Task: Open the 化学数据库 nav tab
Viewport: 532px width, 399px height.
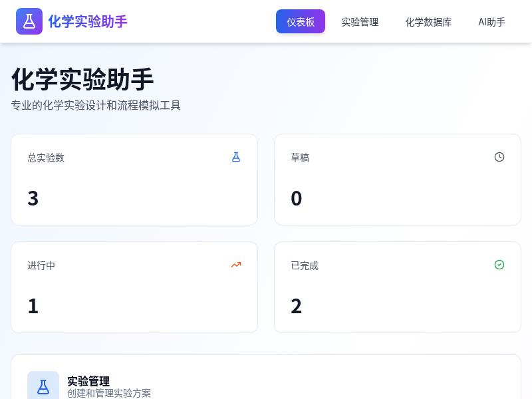Action: click(428, 22)
